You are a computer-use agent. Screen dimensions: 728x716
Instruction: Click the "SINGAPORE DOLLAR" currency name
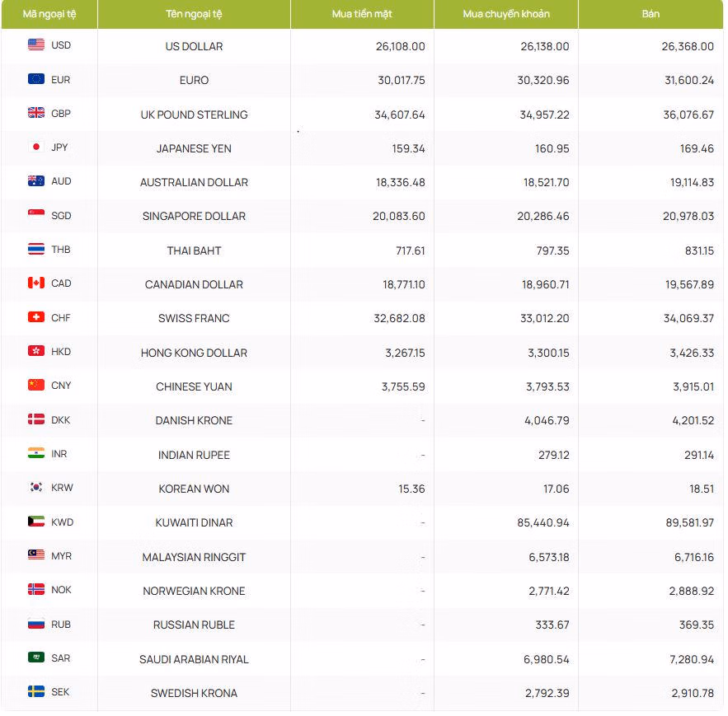point(194,216)
